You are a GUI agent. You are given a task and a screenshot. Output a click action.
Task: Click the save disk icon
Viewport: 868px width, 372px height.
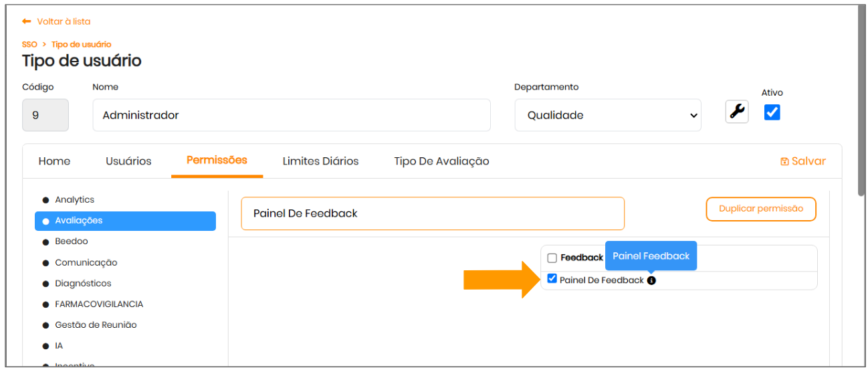[784, 161]
